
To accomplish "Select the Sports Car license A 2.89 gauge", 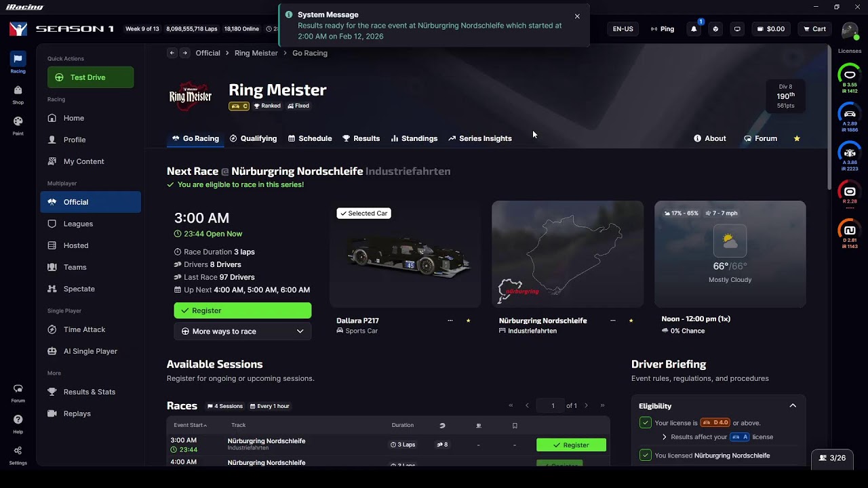I will pos(850,117).
